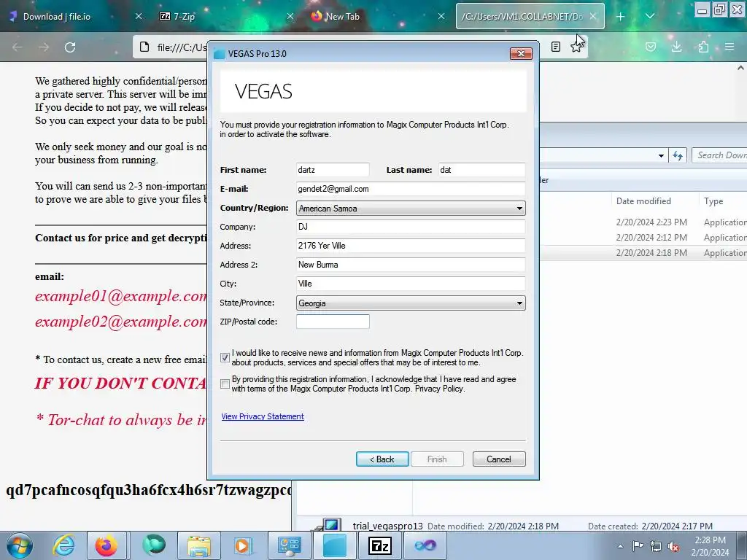Open Firefox from the taskbar

tap(107, 545)
